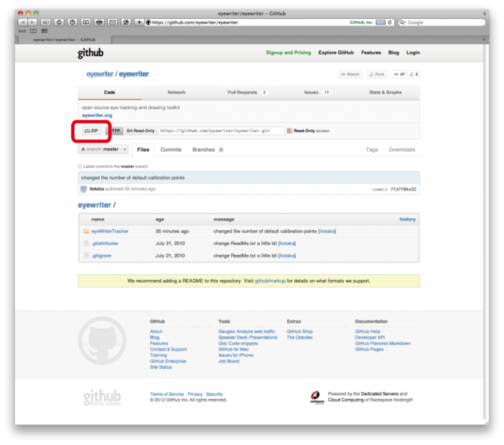Download repository with the ZIP button
This screenshot has width=504, height=445.
[x=91, y=131]
